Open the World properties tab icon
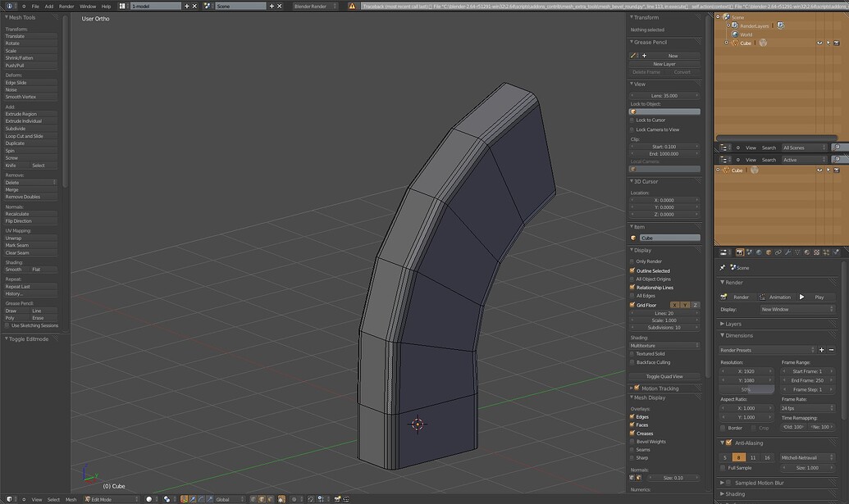The image size is (849, 504). 759,252
